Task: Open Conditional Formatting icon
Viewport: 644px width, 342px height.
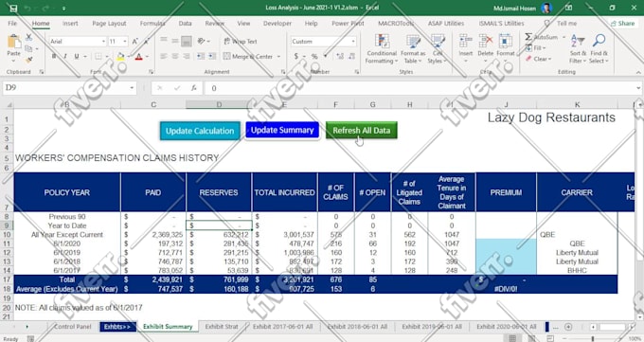Action: 382,43
